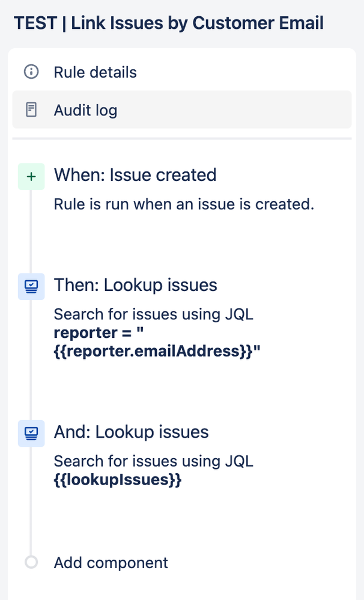
Task: Switch to the Rule details view
Action: pyautogui.click(x=95, y=72)
